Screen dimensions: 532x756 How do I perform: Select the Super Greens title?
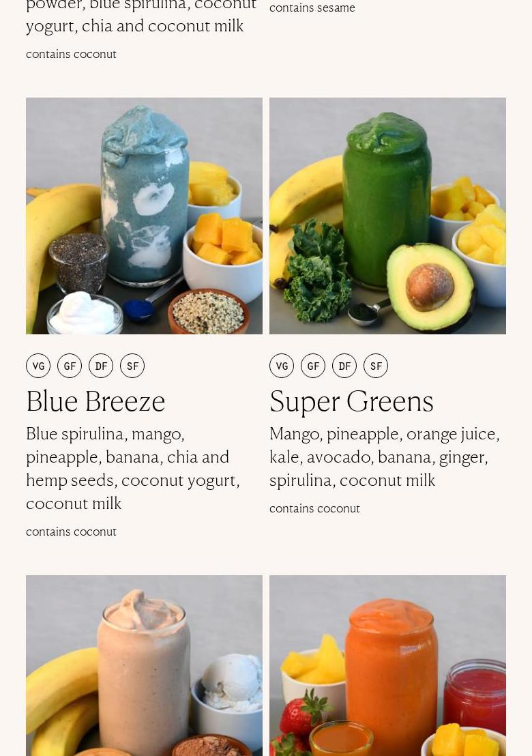(x=351, y=402)
